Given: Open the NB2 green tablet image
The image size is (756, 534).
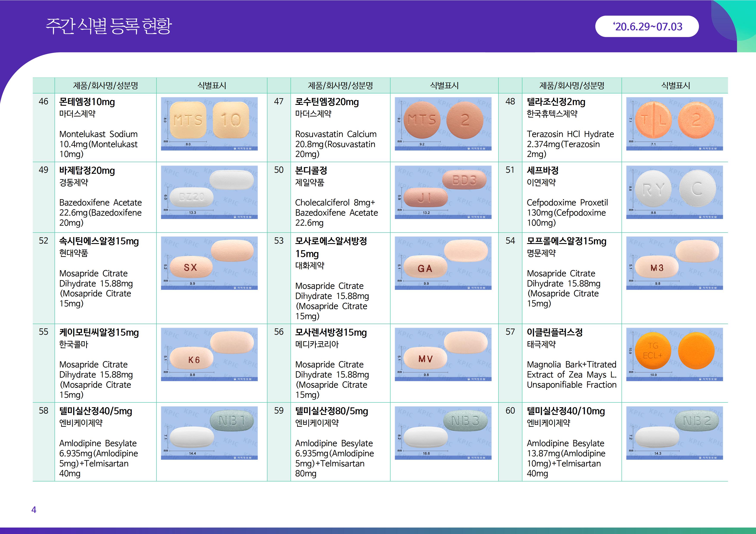Looking at the screenshot, I should (x=674, y=433).
